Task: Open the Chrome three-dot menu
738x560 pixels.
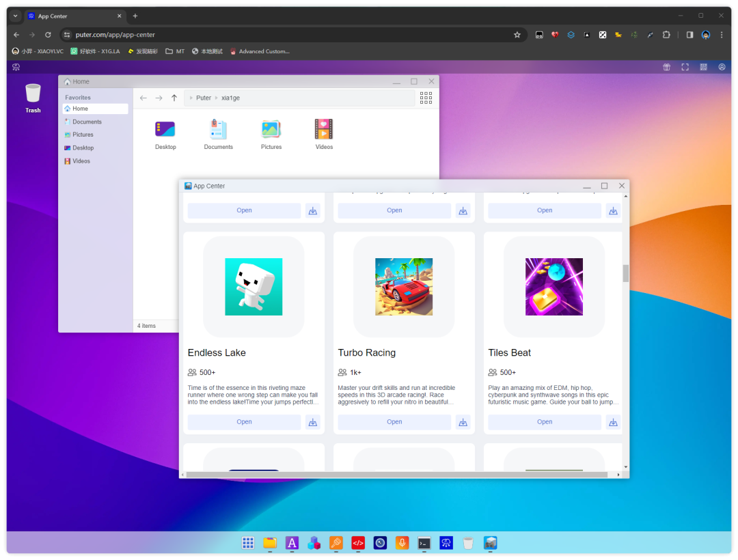Action: click(722, 35)
